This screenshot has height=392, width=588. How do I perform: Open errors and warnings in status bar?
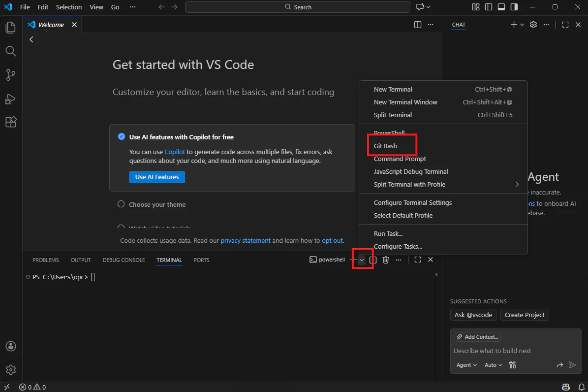click(32, 387)
